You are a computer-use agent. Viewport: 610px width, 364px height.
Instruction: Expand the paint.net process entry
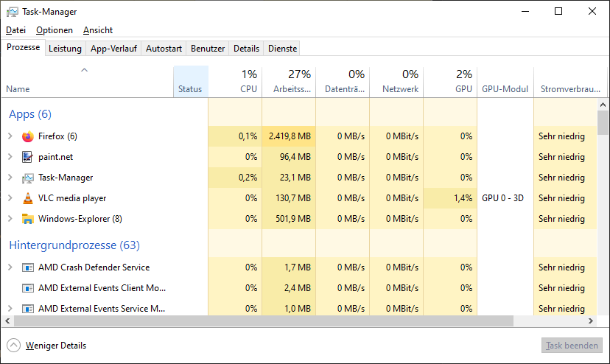point(10,157)
